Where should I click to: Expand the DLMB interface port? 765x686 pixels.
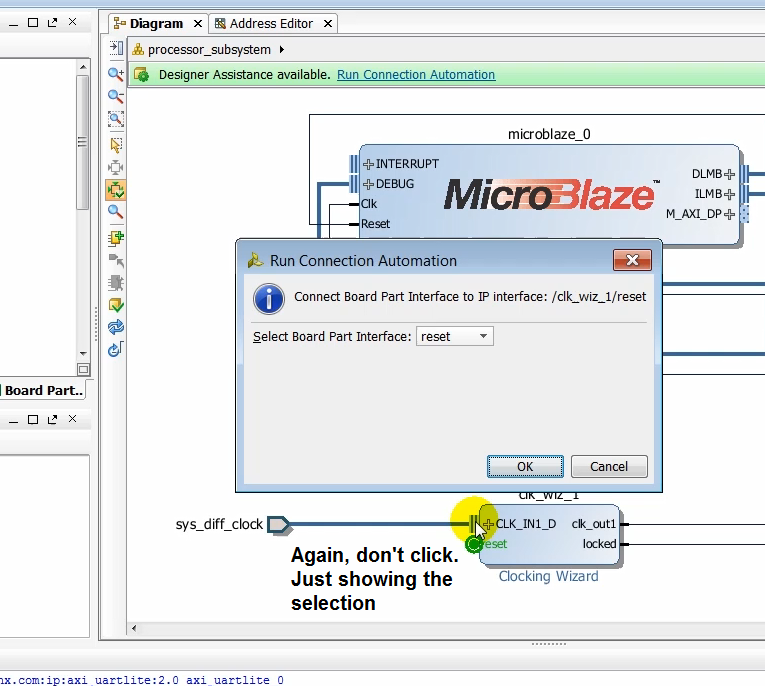point(729,174)
